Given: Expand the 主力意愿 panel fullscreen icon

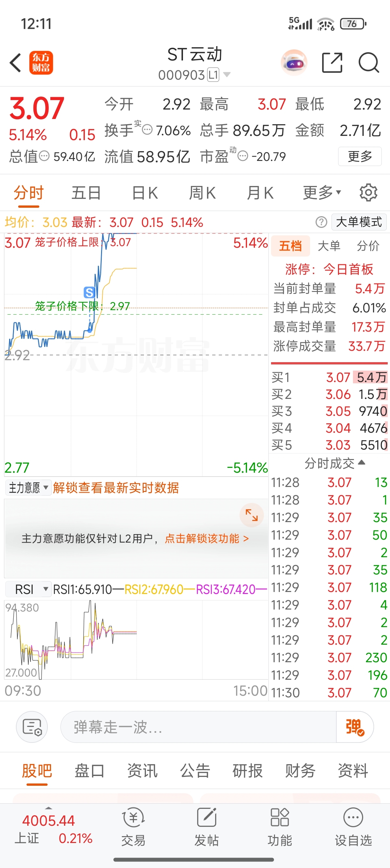Looking at the screenshot, I should 252,515.
